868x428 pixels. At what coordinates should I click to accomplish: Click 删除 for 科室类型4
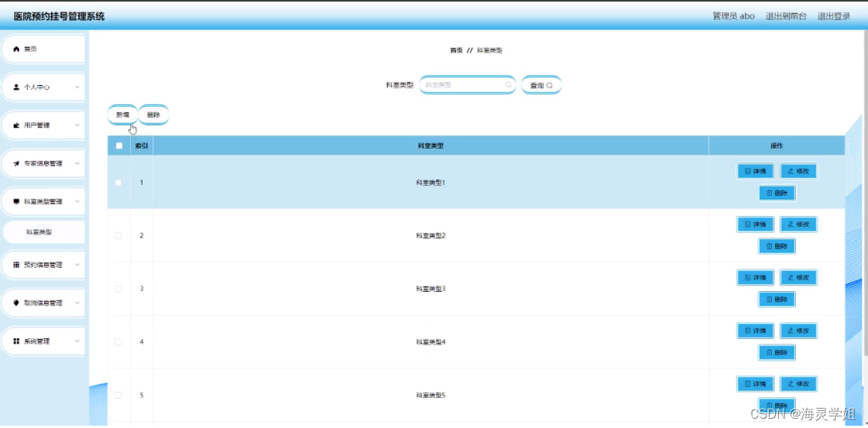777,352
